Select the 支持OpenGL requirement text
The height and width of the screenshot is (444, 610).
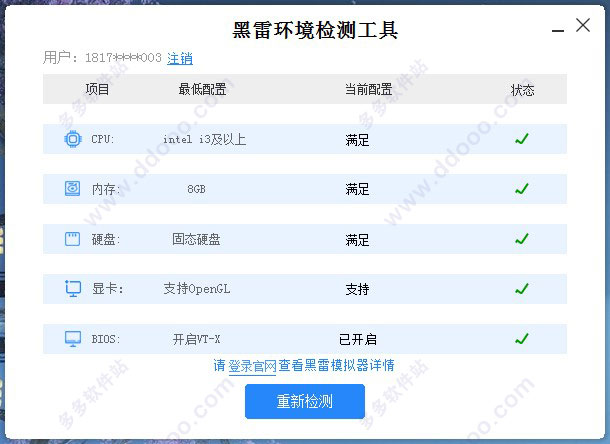196,289
